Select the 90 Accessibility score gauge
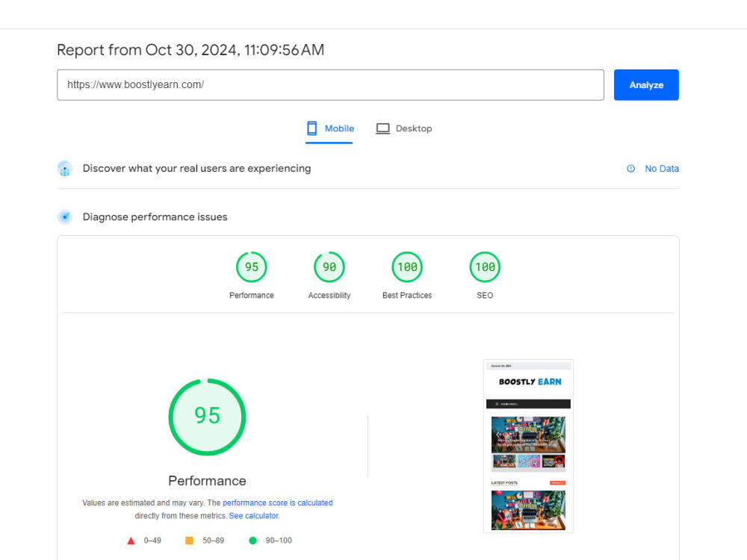 click(329, 267)
